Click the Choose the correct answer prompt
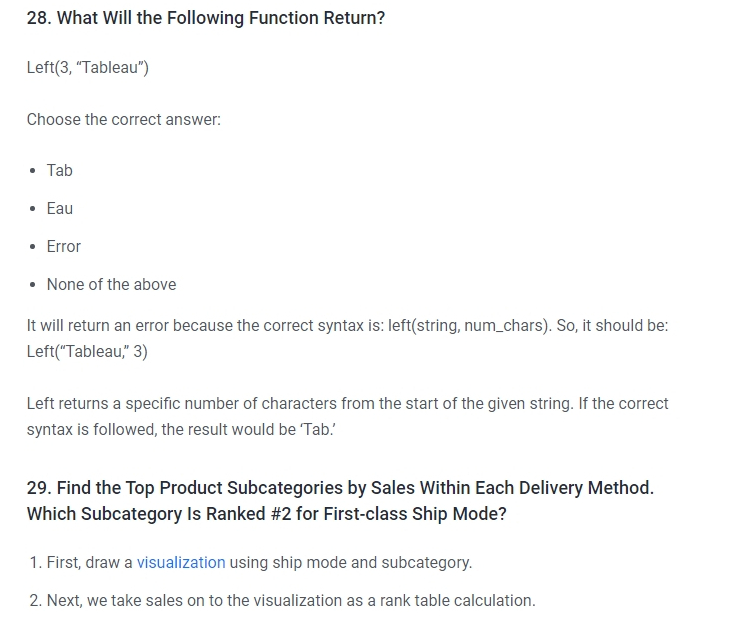The image size is (743, 617). tap(124, 119)
